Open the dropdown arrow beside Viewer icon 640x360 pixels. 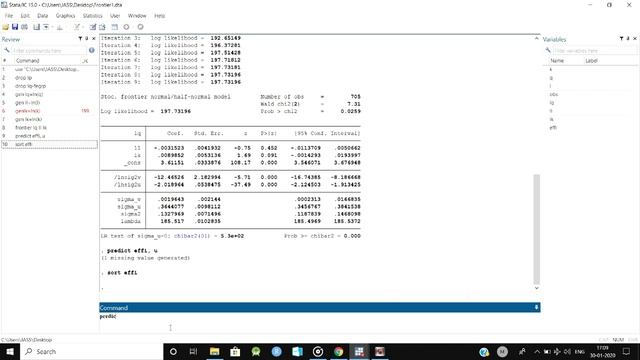(52, 27)
